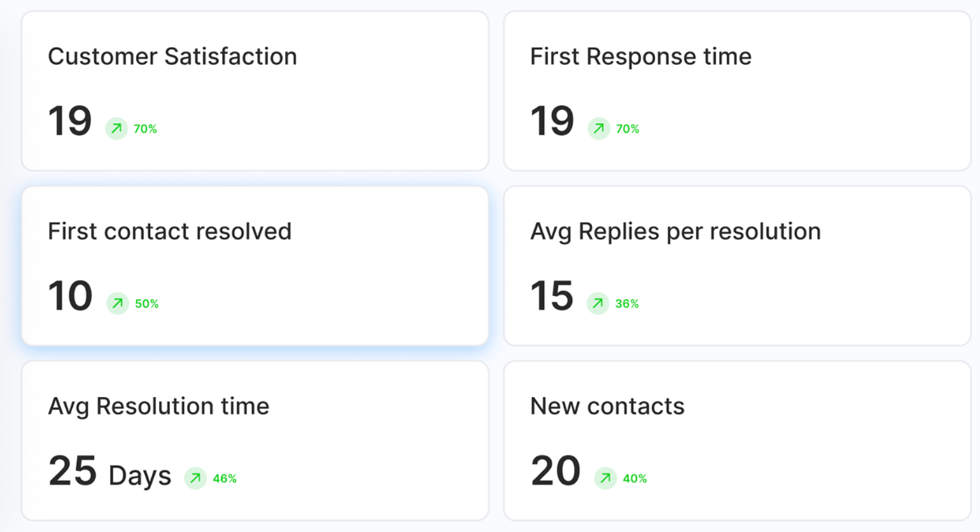The image size is (980, 532).
Task: Click the Customer Satisfaction card title
Action: (x=171, y=56)
